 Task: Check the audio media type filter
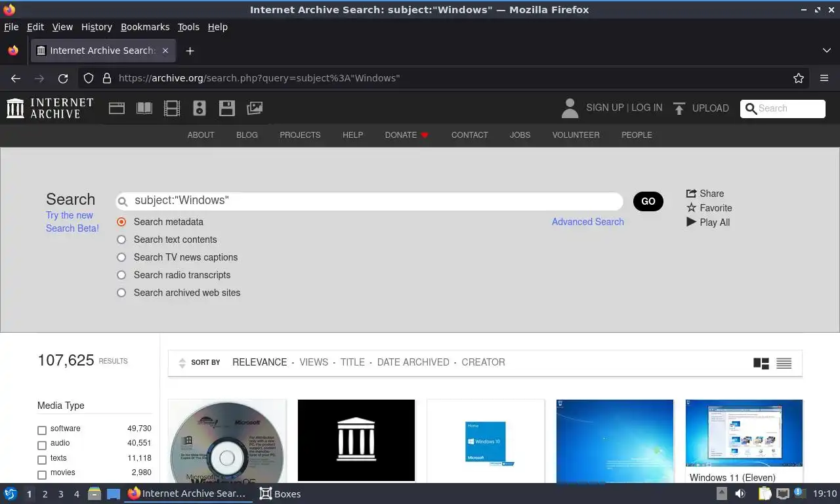tap(42, 445)
